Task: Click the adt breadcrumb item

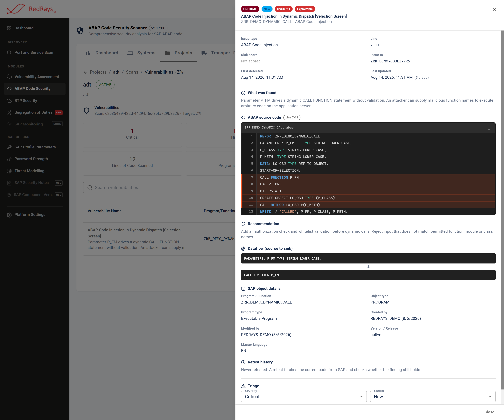Action: 116,72
